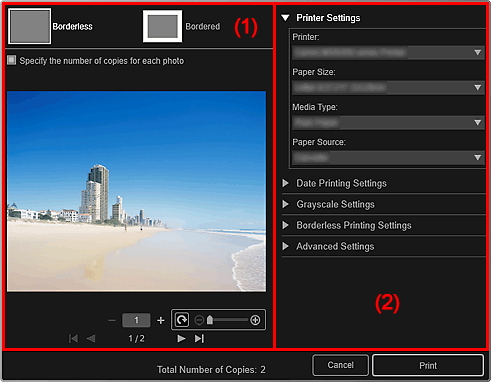Select the Borderless layout thumbnail

30,26
